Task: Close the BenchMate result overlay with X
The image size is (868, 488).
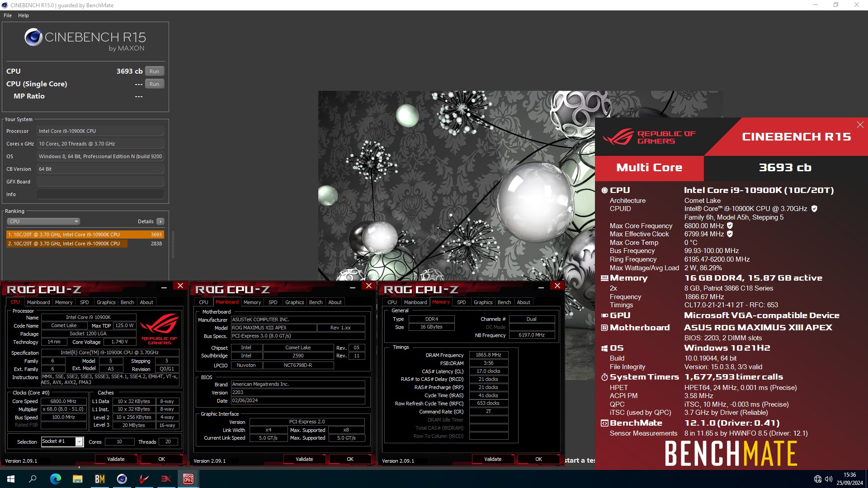Action: [x=860, y=125]
